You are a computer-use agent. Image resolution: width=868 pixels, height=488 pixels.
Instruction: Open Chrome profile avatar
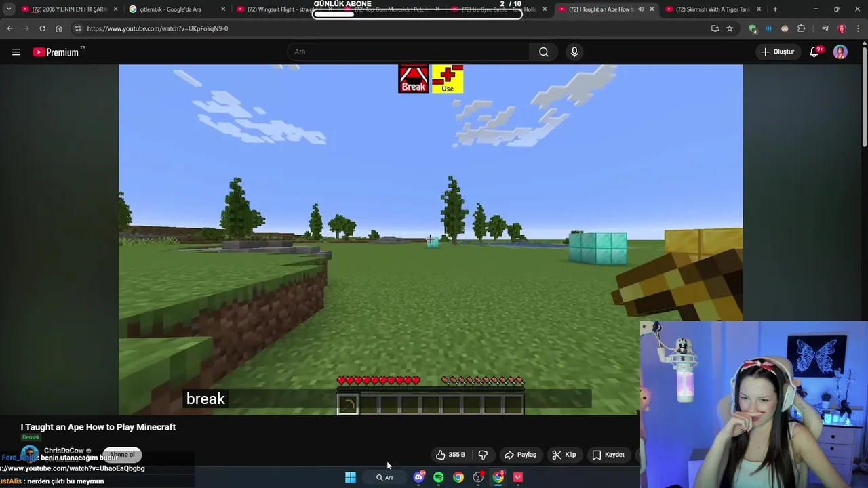(842, 28)
